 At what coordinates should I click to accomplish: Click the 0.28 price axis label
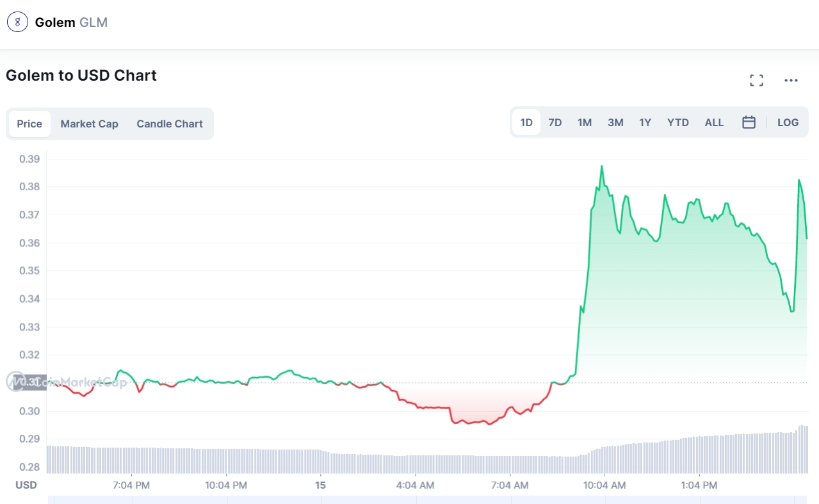29,467
